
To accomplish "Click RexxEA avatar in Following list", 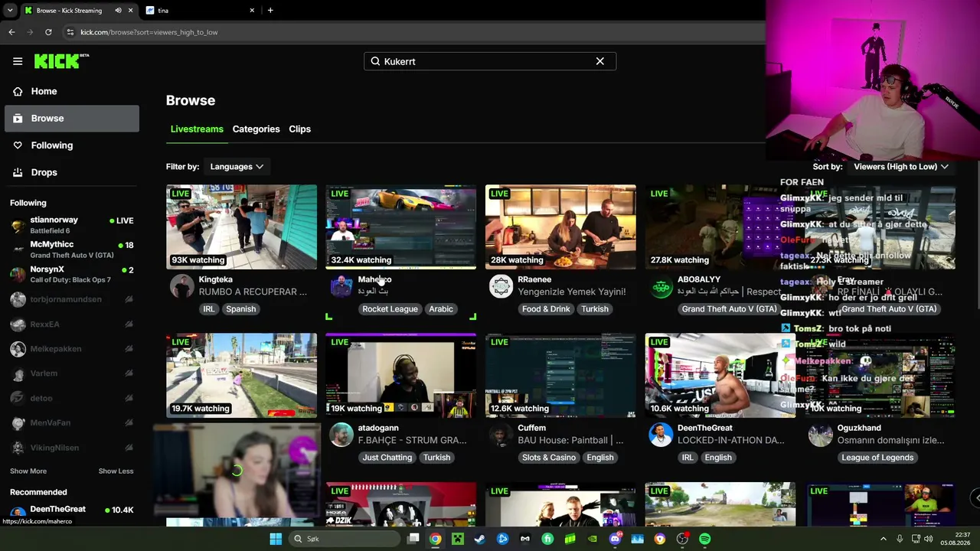I will tap(18, 324).
